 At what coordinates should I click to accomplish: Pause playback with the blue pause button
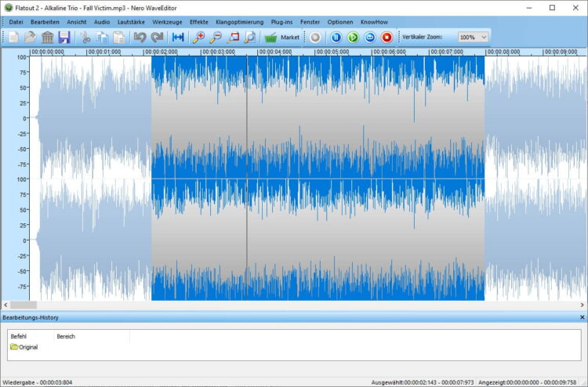point(336,37)
